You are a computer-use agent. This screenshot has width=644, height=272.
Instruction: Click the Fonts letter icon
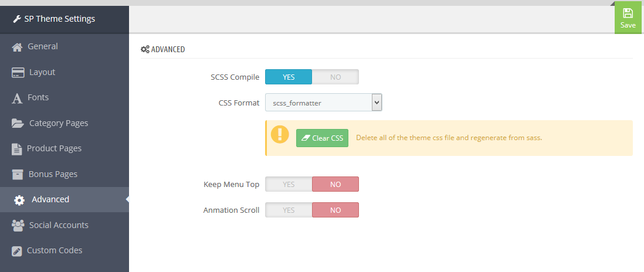pos(17,98)
